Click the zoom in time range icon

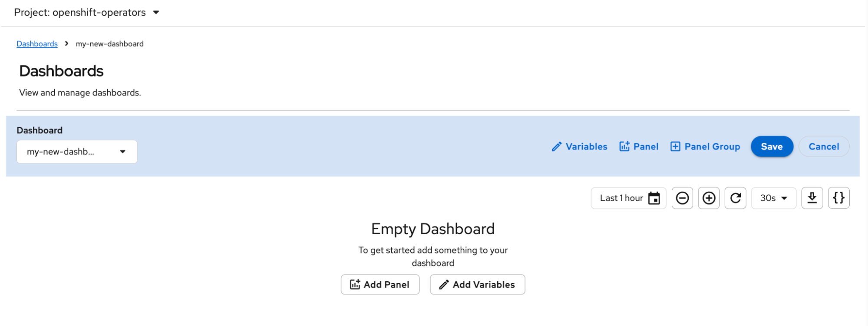pyautogui.click(x=709, y=198)
